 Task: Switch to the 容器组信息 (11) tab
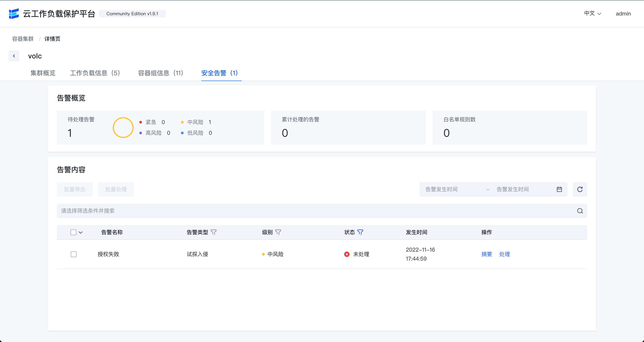click(161, 73)
